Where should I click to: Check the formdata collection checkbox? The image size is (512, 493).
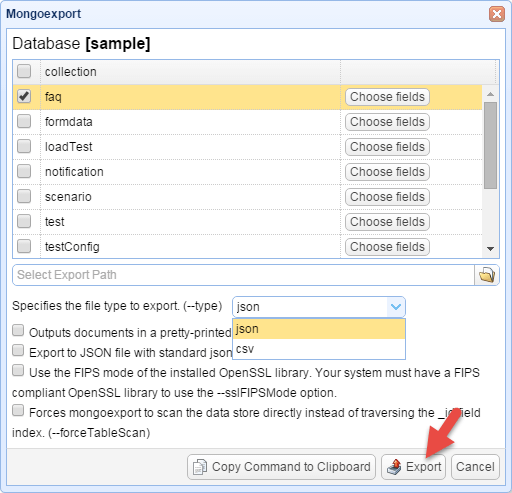click(24, 121)
